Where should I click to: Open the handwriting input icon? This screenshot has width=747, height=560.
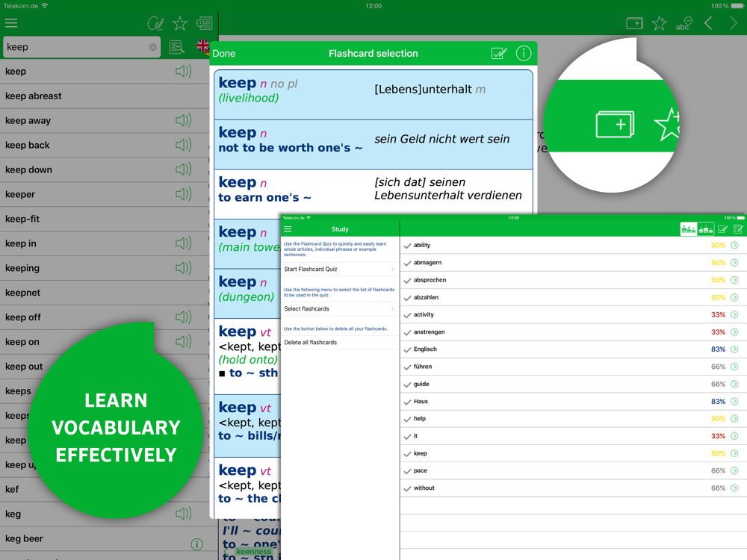tap(155, 23)
